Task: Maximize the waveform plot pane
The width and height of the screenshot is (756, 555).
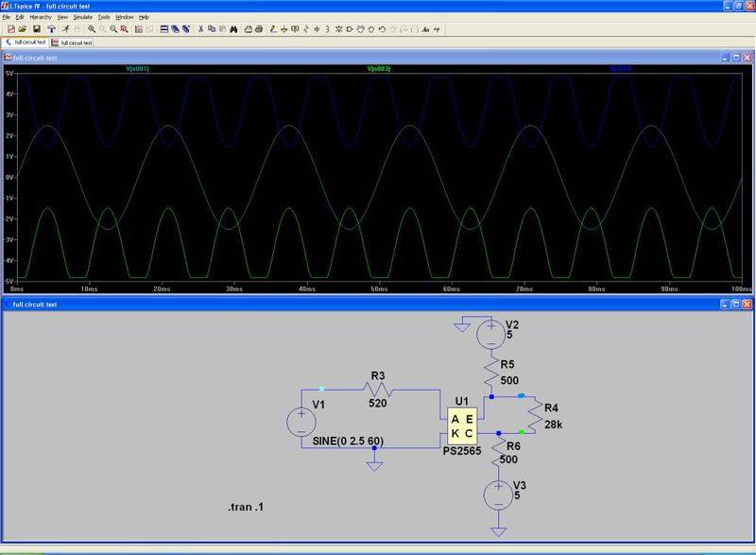Action: click(736, 58)
